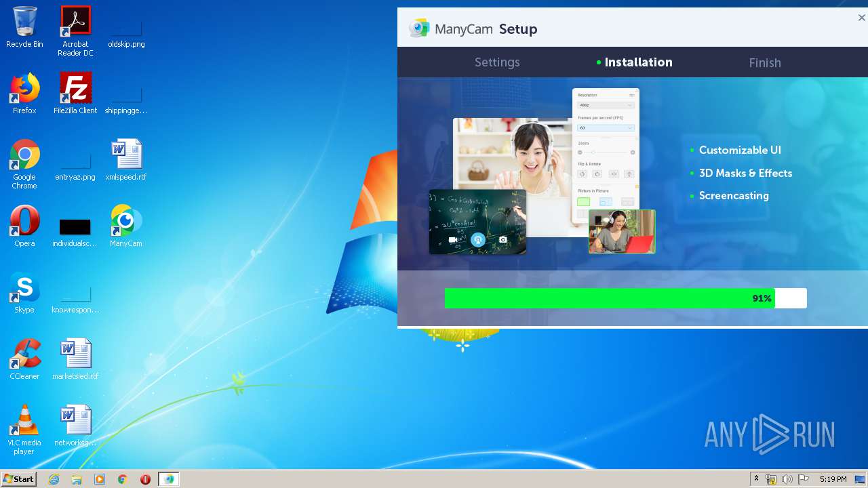Image resolution: width=868 pixels, height=488 pixels.
Task: Select the entryaz.png file icon
Action: point(75,166)
